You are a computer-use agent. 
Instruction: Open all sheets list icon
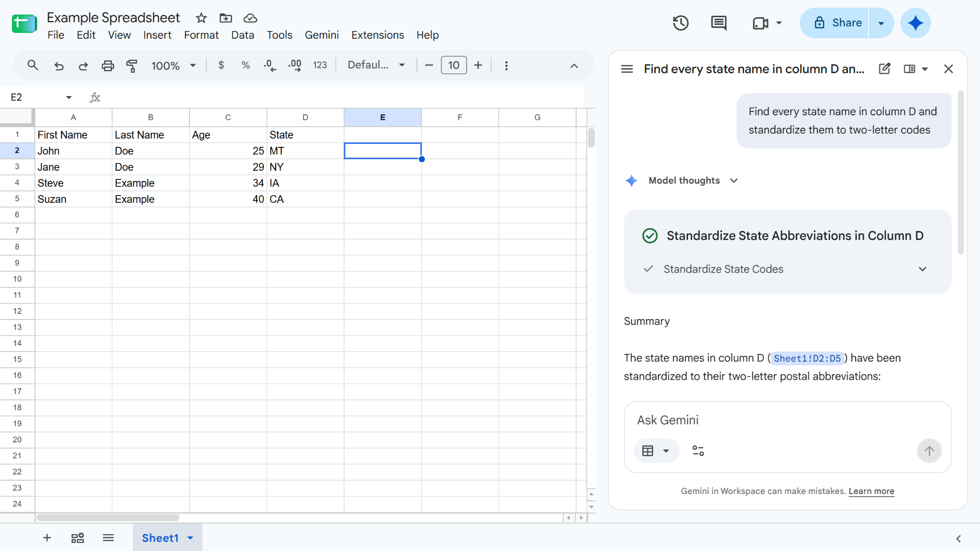click(108, 538)
